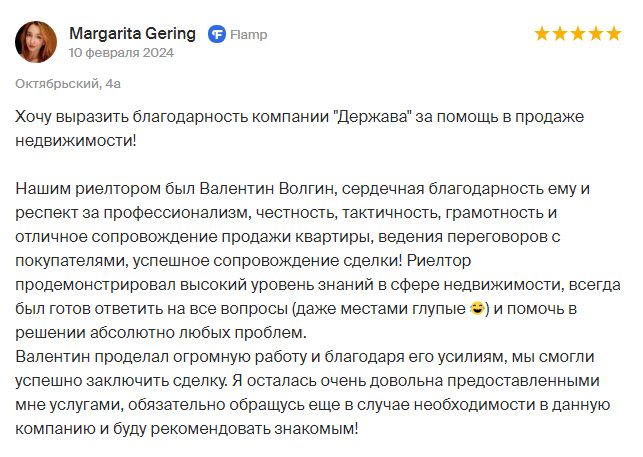Image resolution: width=643 pixels, height=457 pixels.
Task: Click the phrase решении абсолютно любых проблем
Action: coord(161,333)
